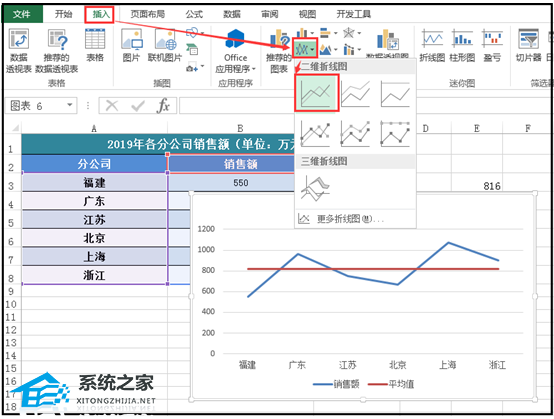Switch to the Data (数据) tab

coord(232,14)
